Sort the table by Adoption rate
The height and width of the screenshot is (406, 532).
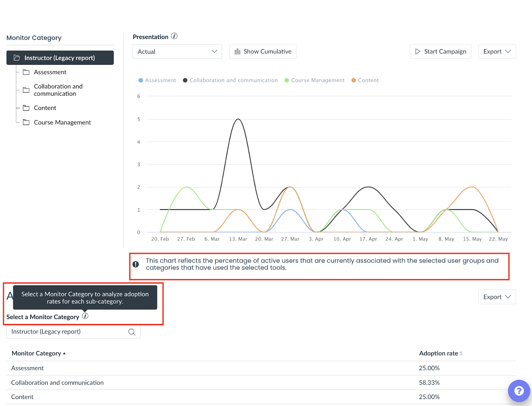[x=441, y=353]
